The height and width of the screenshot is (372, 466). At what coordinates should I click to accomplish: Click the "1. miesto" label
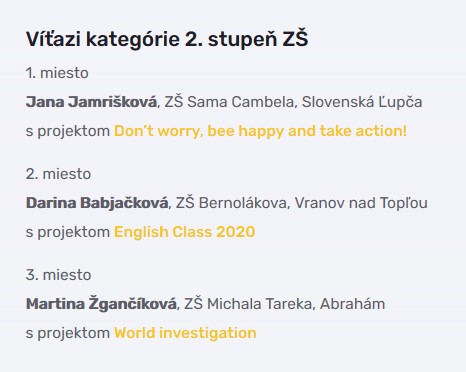57,73
